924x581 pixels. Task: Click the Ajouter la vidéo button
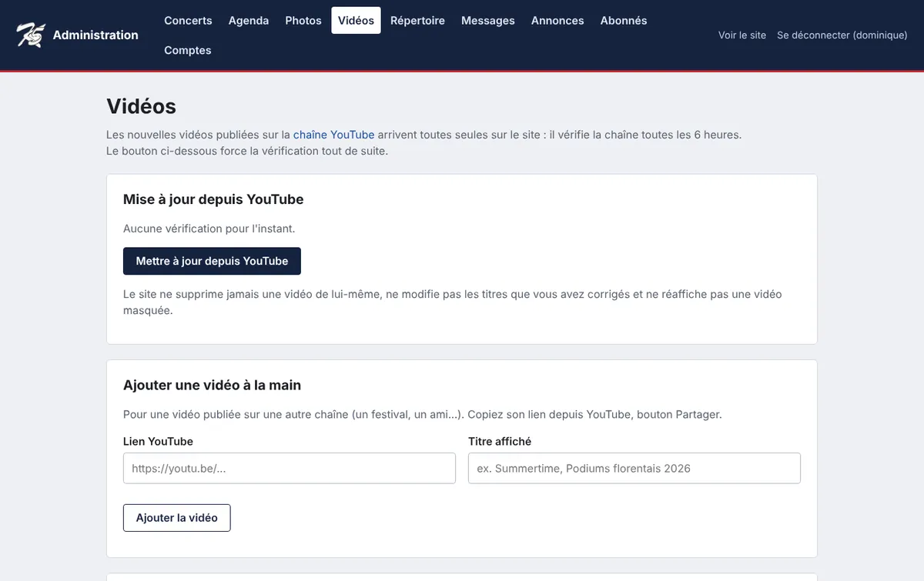(x=177, y=518)
